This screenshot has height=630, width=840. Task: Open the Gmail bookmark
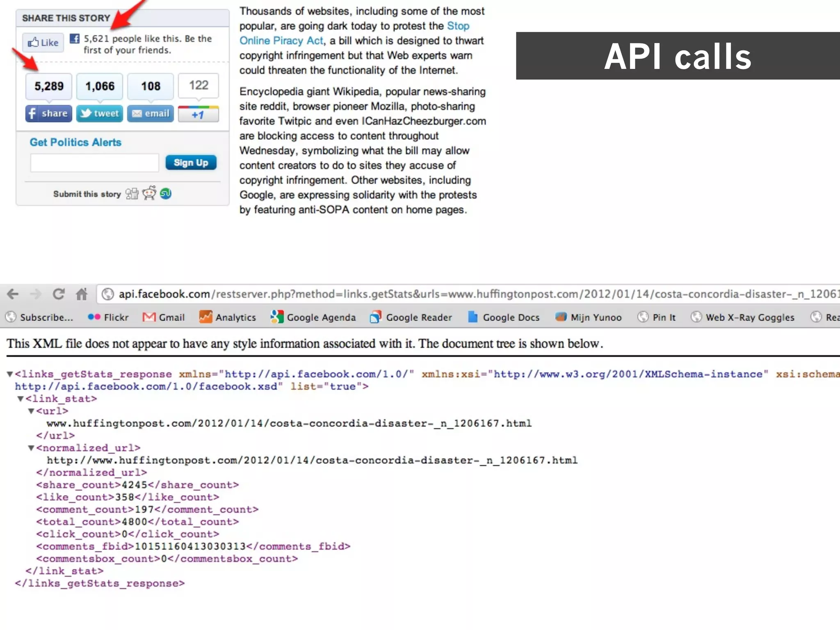tap(164, 317)
